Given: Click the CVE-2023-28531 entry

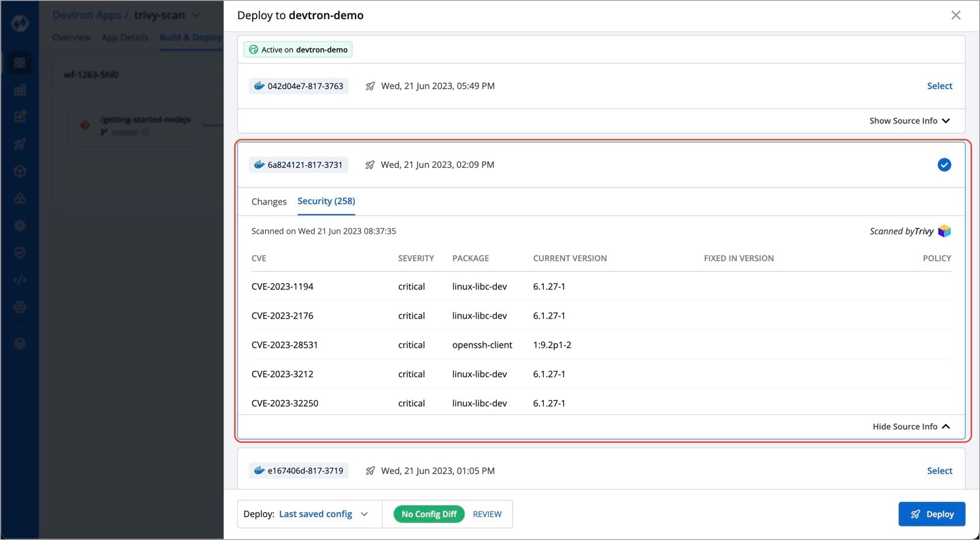Looking at the screenshot, I should pyautogui.click(x=285, y=345).
